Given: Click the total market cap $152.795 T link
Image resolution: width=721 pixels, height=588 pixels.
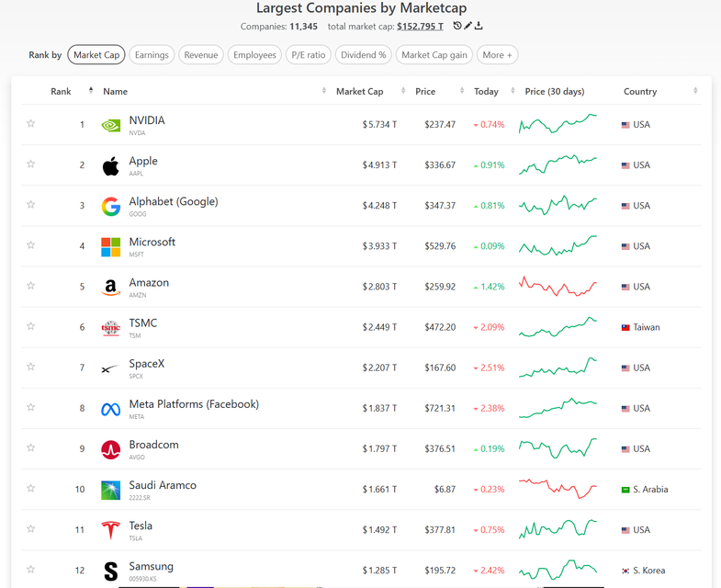Looking at the screenshot, I should coord(420,27).
